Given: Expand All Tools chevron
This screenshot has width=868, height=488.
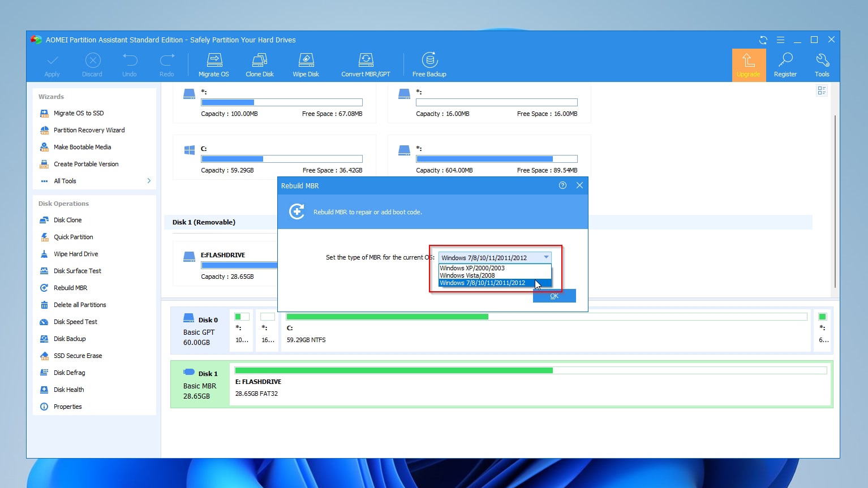Looking at the screenshot, I should (149, 181).
